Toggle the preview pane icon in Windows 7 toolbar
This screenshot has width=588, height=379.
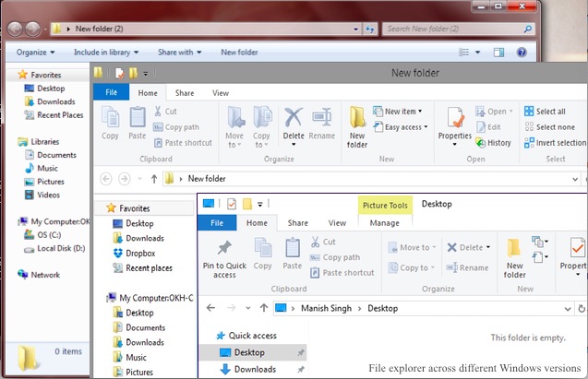(498, 53)
